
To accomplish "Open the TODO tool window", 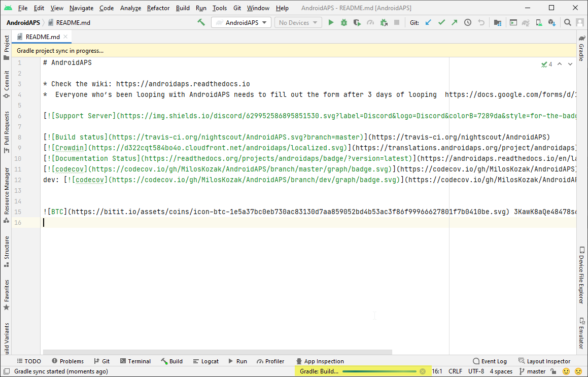I will 29,361.
